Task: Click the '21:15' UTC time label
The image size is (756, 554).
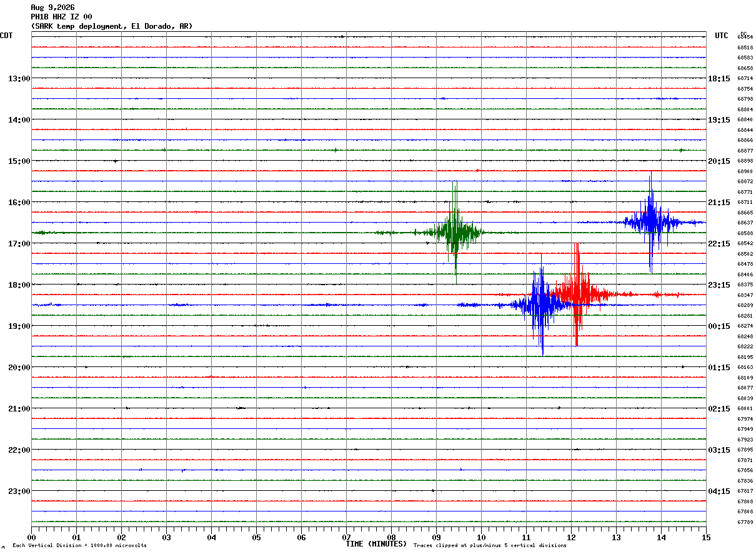Action: pyautogui.click(x=719, y=202)
